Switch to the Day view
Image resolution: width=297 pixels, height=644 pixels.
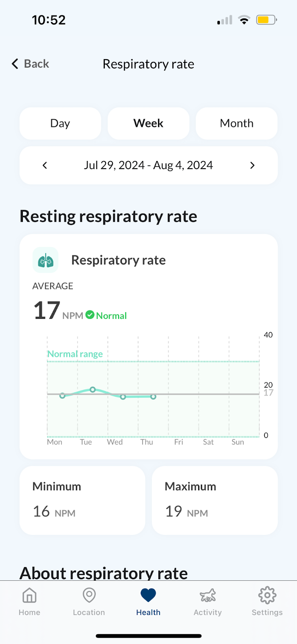pos(60,123)
